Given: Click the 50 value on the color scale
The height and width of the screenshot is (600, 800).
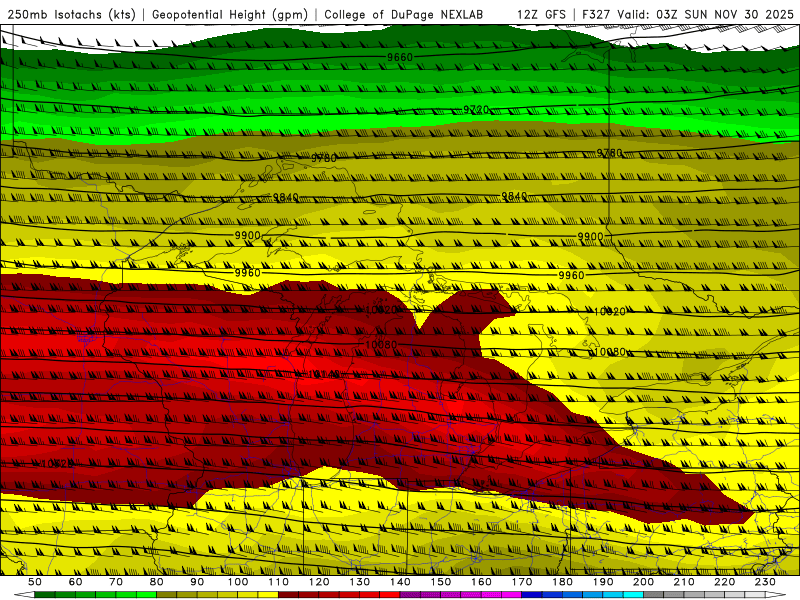Looking at the screenshot, I should (x=35, y=582).
